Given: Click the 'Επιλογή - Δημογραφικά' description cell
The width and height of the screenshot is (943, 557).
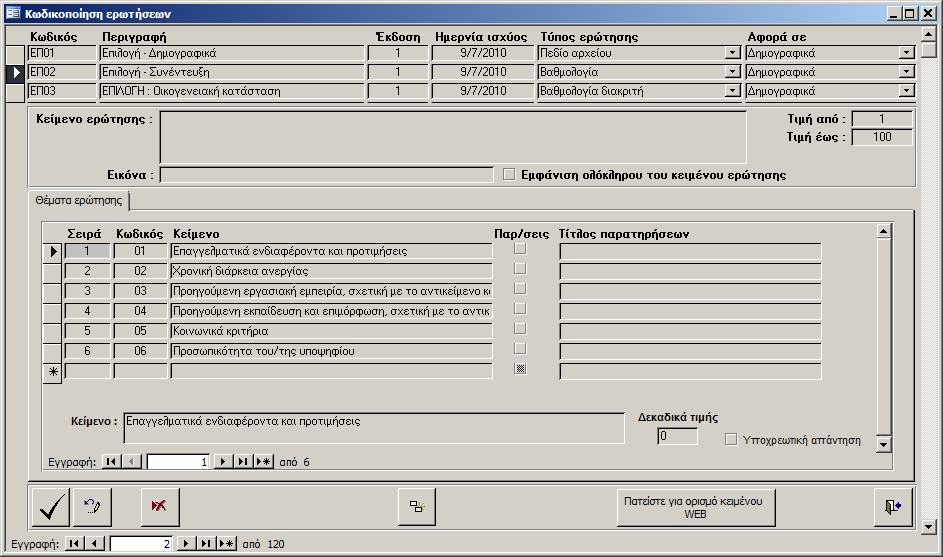Looking at the screenshot, I should (232, 54).
